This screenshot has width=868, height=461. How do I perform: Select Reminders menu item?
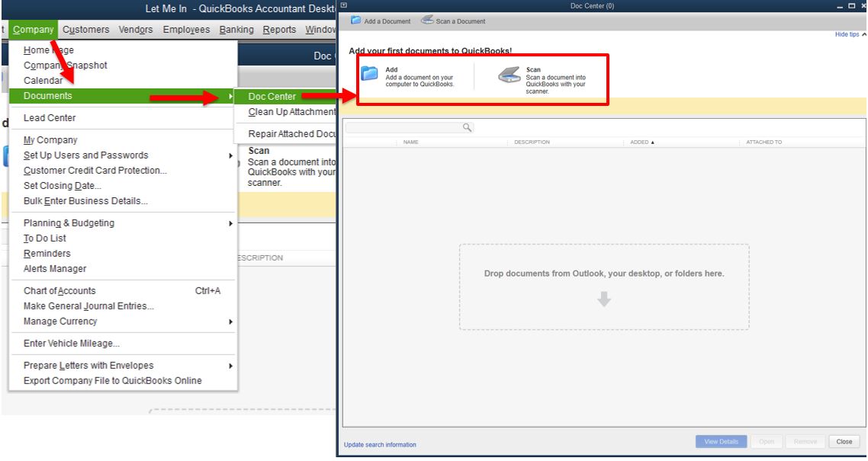coord(47,253)
